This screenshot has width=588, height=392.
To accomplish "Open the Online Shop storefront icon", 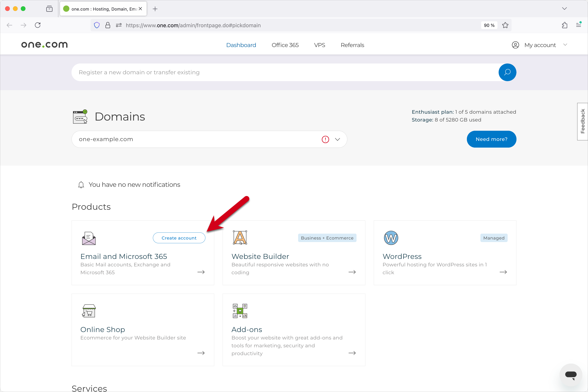I will pos(89,311).
